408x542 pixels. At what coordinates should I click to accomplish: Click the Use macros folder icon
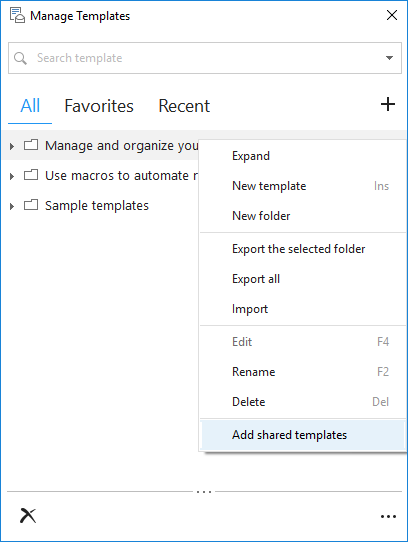tap(31, 175)
